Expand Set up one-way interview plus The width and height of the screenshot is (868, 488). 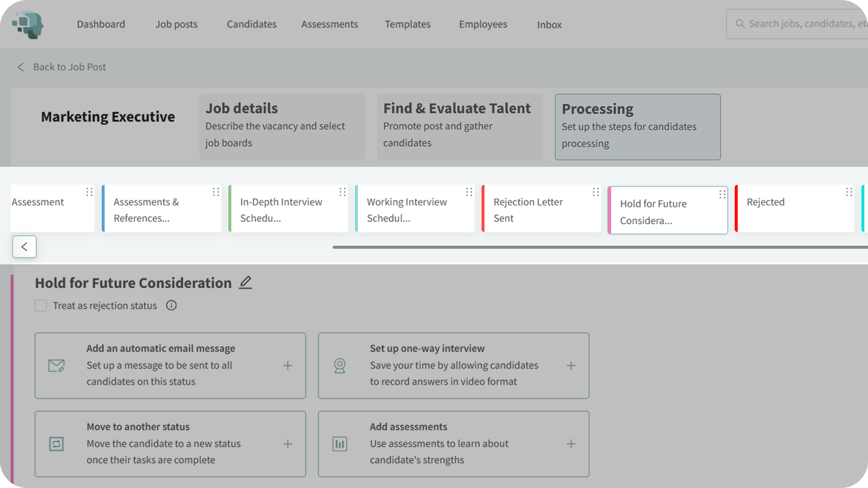tap(571, 366)
